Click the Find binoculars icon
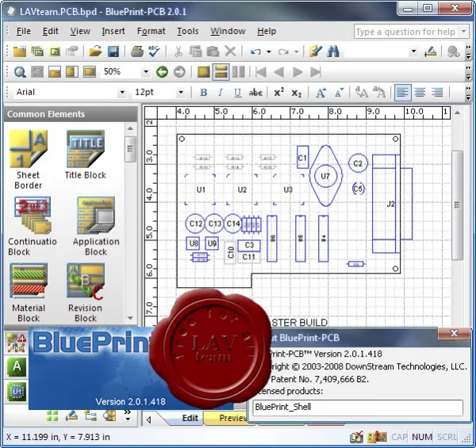Screen dimensions: 476x448 pos(333,52)
